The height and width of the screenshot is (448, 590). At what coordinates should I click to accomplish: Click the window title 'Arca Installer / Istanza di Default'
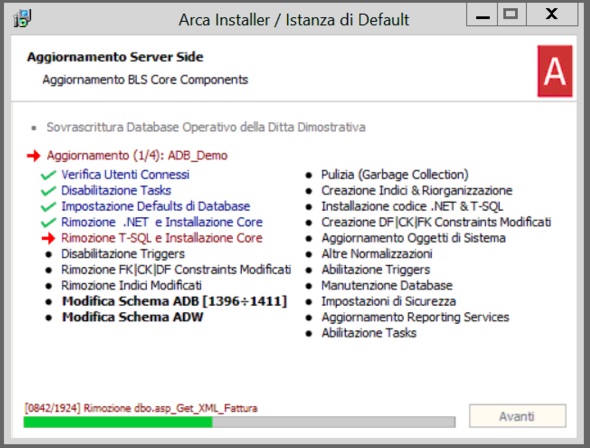(294, 20)
